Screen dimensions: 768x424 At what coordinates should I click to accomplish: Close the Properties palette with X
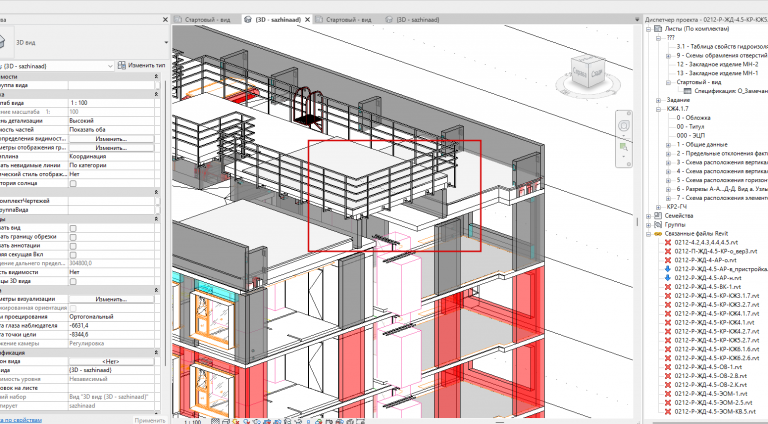coord(165,20)
